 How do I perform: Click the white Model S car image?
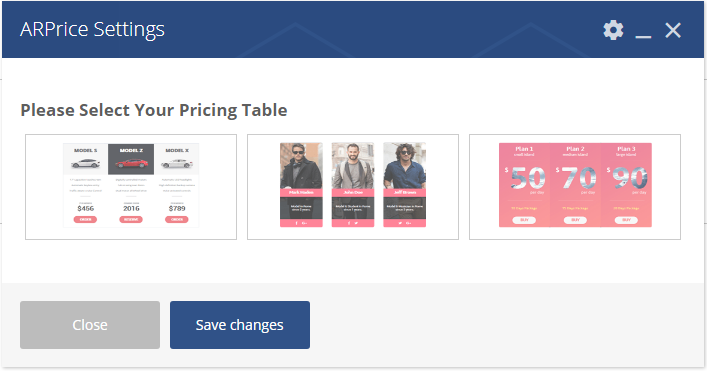coord(85,164)
